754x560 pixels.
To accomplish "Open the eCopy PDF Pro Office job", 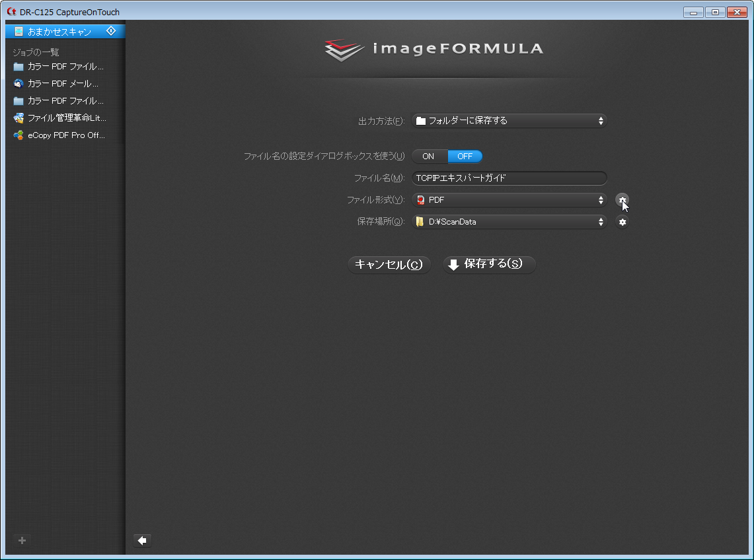I will point(59,135).
